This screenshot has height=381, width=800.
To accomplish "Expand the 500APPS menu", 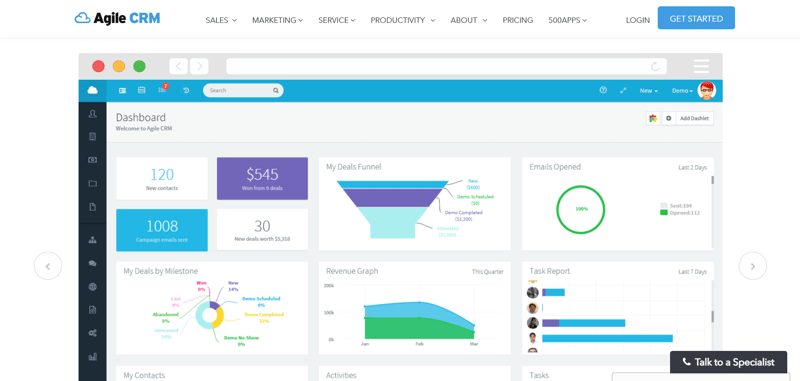I will coord(567,20).
